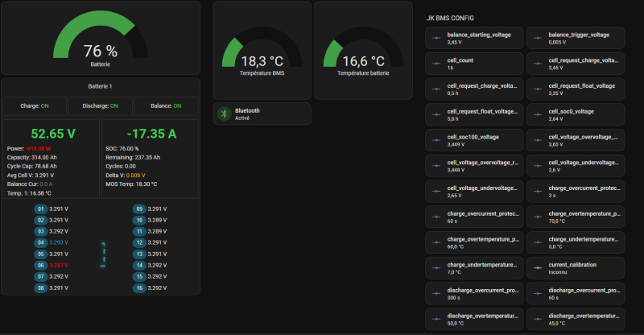Click icon of cell_request_charge_volta tile showing 0,5 h
The image size is (644, 335).
(x=436, y=89)
